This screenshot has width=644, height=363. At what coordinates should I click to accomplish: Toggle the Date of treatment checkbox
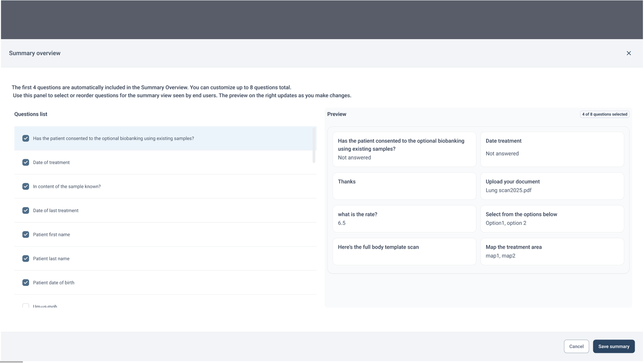(26, 162)
